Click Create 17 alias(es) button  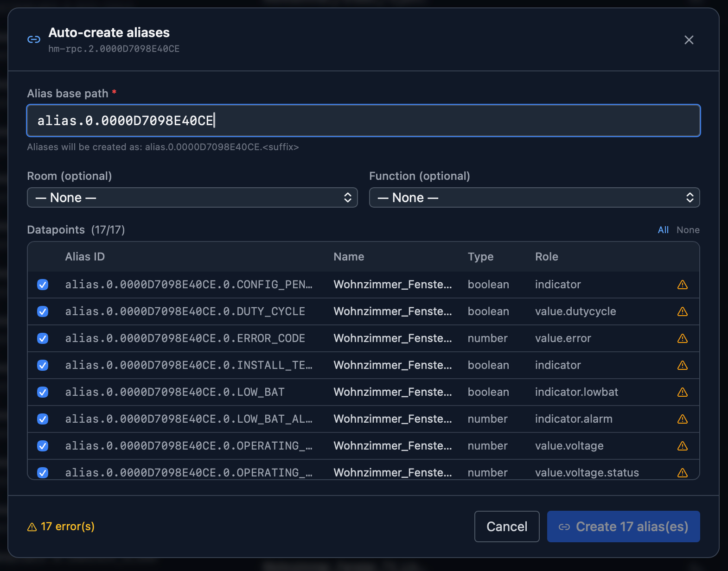624,527
